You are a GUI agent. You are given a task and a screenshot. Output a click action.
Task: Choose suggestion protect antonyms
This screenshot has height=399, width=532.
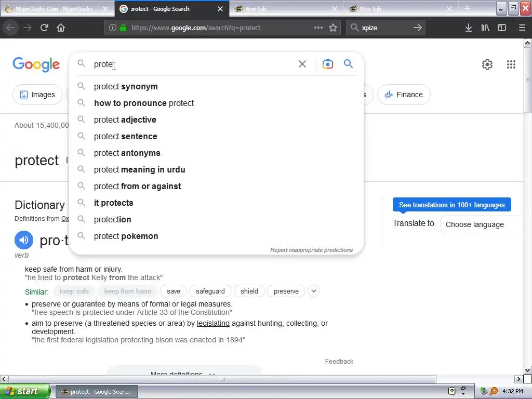216,153
